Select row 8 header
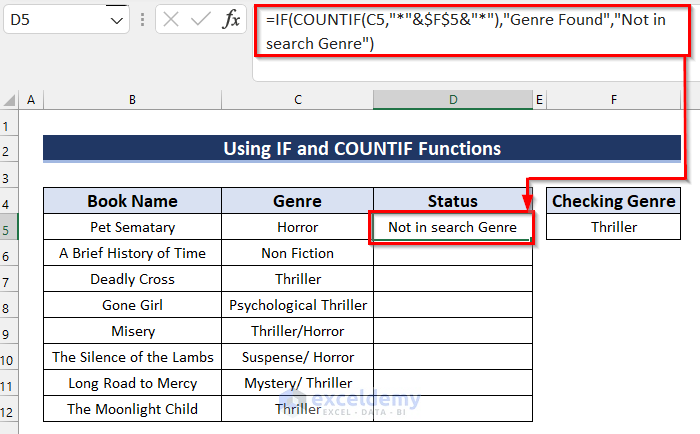This screenshot has width=700, height=434. [10, 305]
